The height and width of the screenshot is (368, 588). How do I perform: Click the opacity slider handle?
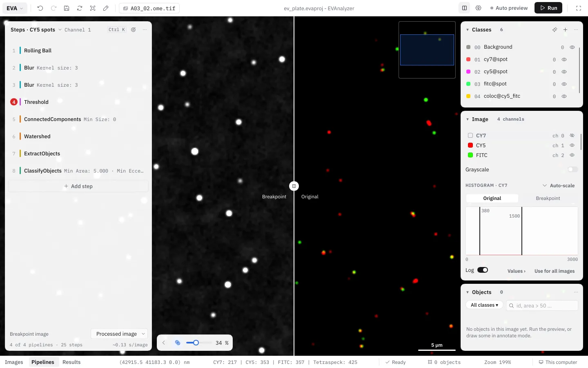click(x=196, y=343)
